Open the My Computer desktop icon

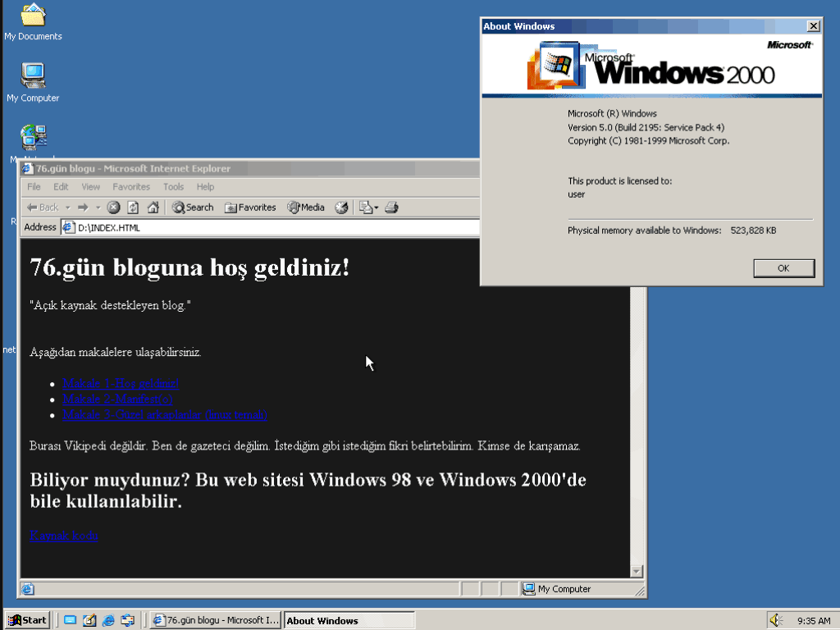point(33,76)
